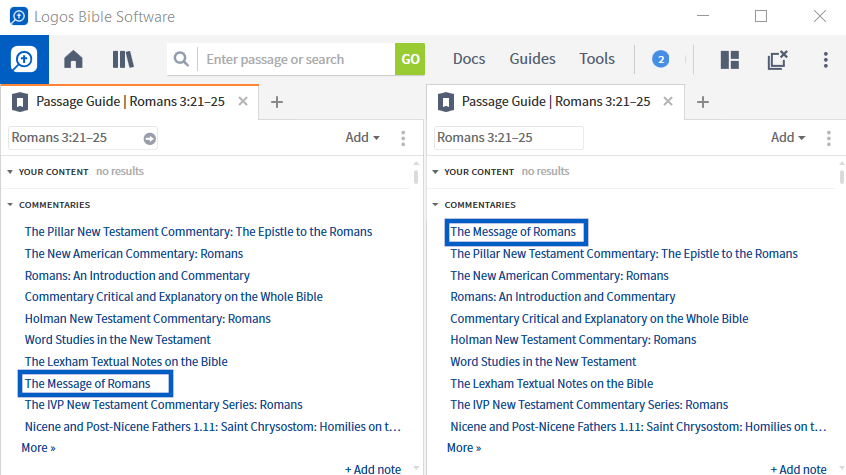Open the Guides menu

(x=533, y=59)
